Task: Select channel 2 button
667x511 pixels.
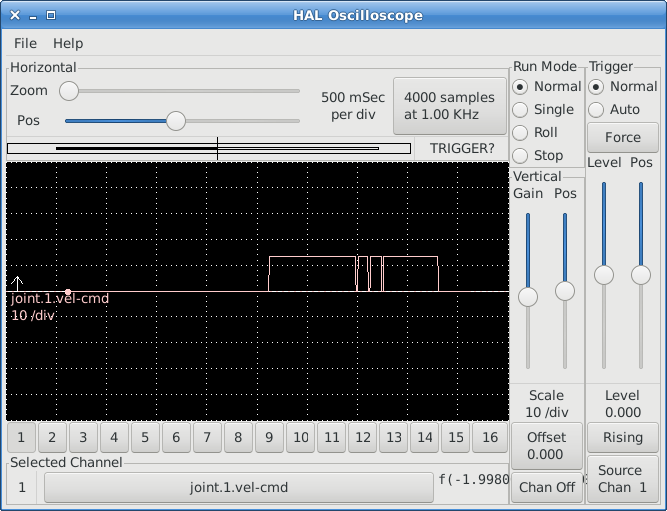Action: [52, 437]
